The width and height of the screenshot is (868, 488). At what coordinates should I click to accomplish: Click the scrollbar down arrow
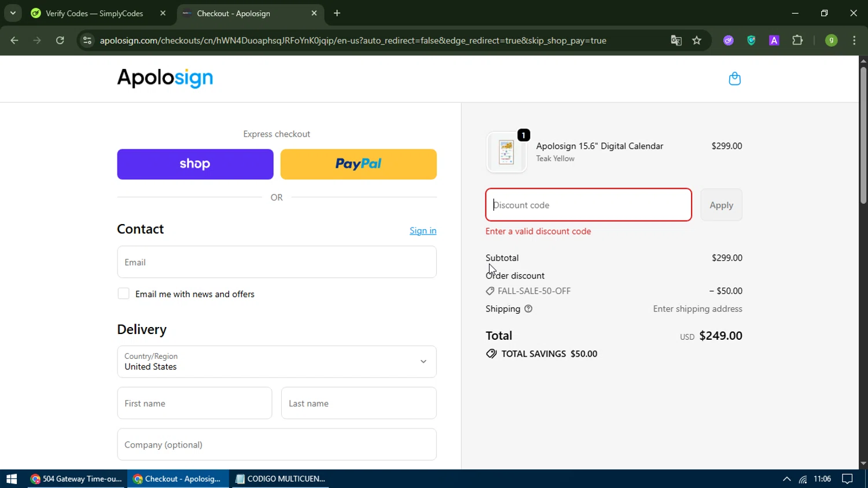(863, 464)
